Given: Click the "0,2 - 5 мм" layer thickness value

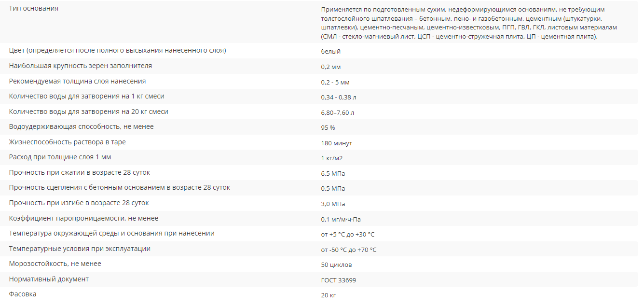Looking at the screenshot, I should pos(335,82).
